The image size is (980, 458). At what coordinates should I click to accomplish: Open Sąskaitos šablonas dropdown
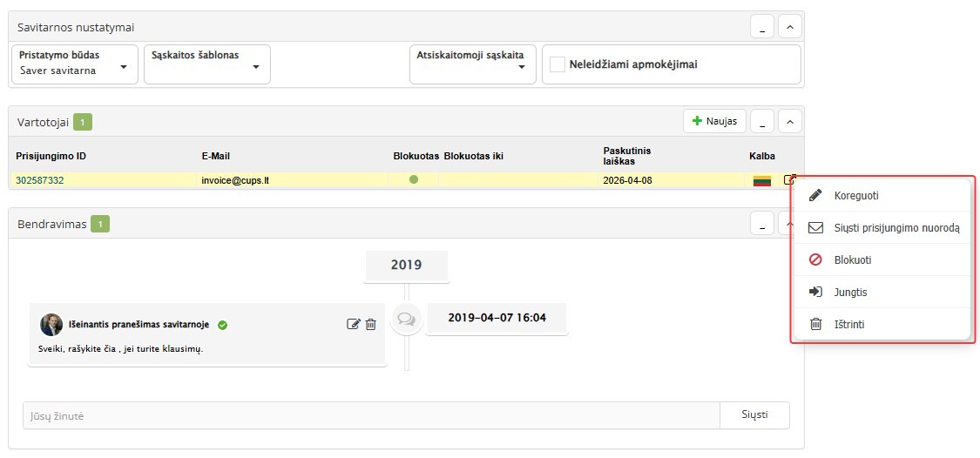tap(206, 64)
